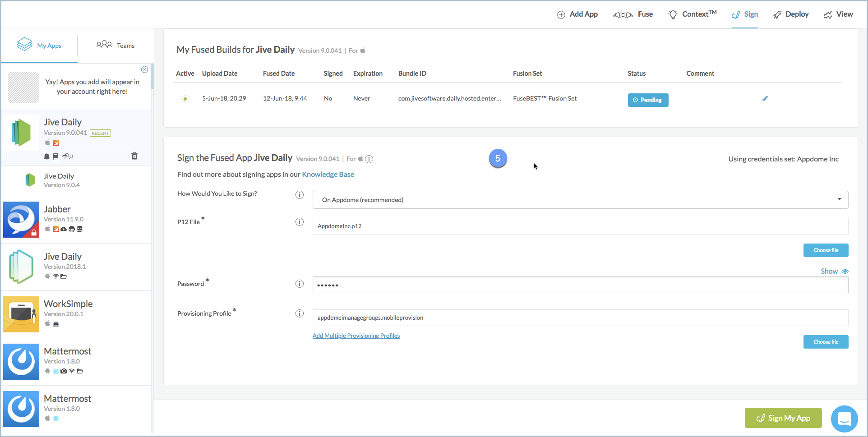Click info icon beside Sign the Fused App title
This screenshot has height=437, width=868.
pos(369,159)
